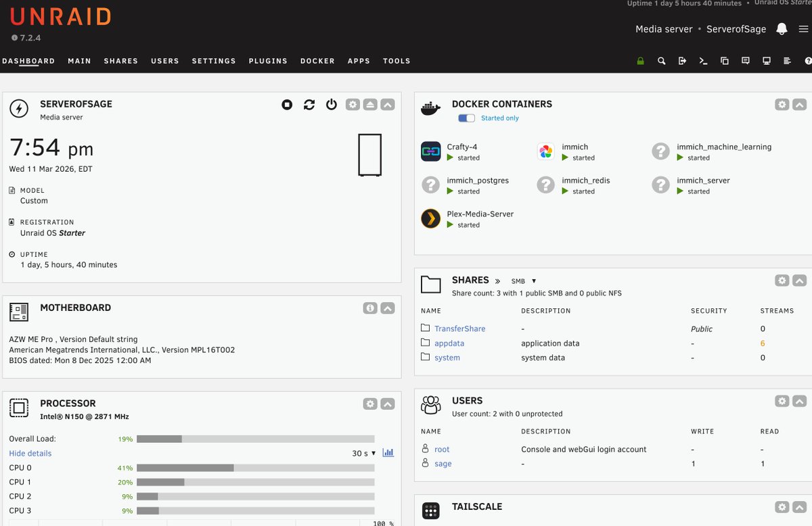Click the Plex-Media-Server container icon
The image size is (812, 526).
431,218
